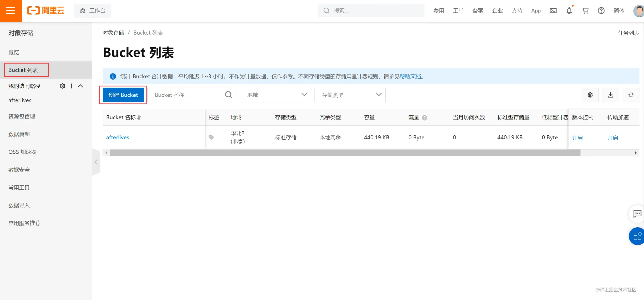Open the blue quick-apps floating button
This screenshot has height=300, width=644.
pos(637,236)
